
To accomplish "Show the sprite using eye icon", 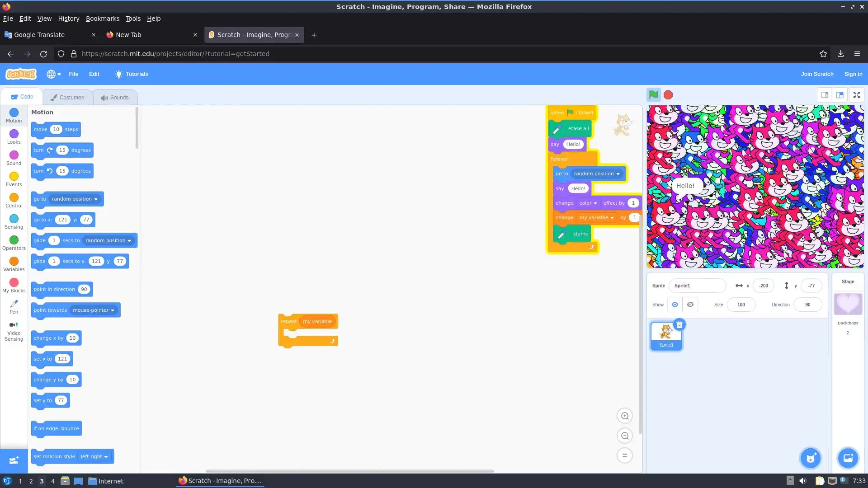I will pyautogui.click(x=675, y=305).
